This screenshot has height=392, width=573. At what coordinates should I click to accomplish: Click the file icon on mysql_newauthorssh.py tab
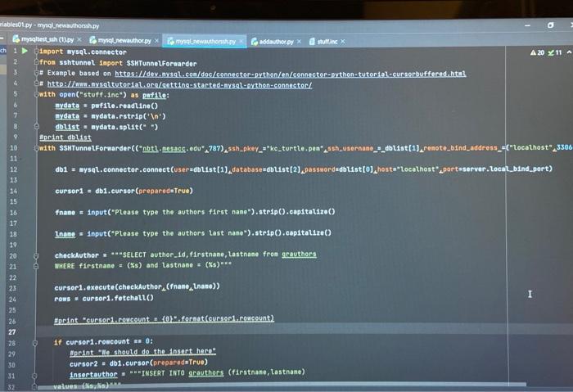pyautogui.click(x=170, y=41)
